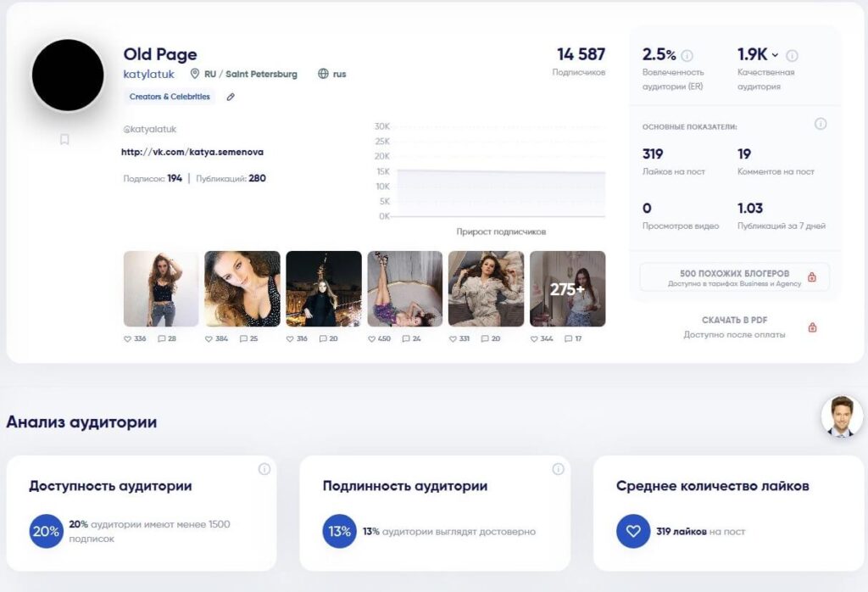Open the first post thumbnail with 336 likes
This screenshot has height=592, width=868.
point(161,288)
